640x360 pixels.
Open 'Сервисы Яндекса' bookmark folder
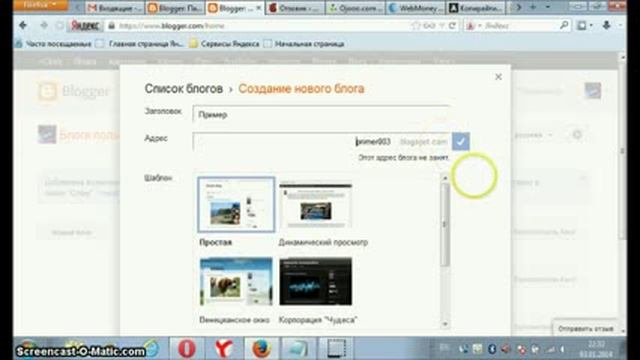224,44
